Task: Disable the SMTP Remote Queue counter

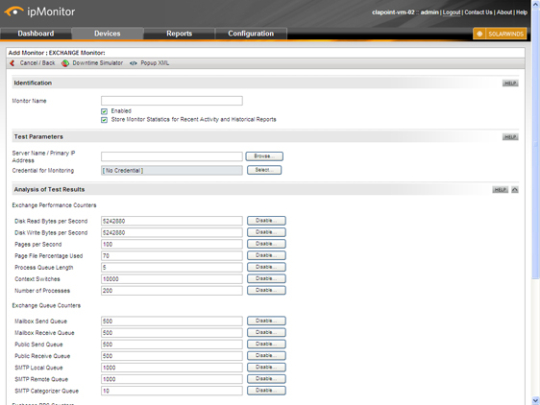Action: point(266,379)
